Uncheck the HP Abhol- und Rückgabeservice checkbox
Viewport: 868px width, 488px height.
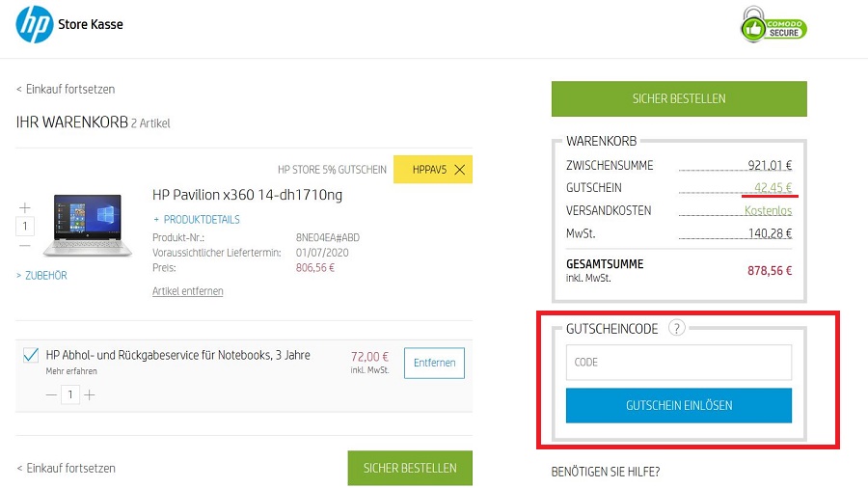[31, 355]
